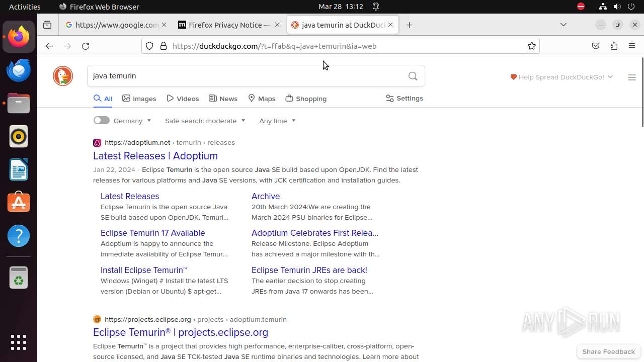Go back with the browser back arrow

49,46
